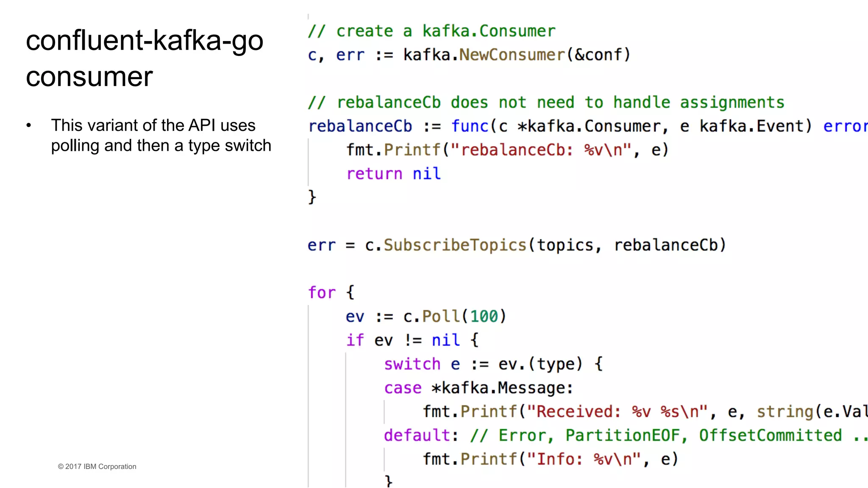Click the line 'if ev != nil {'
The image size is (868, 488).
click(412, 340)
